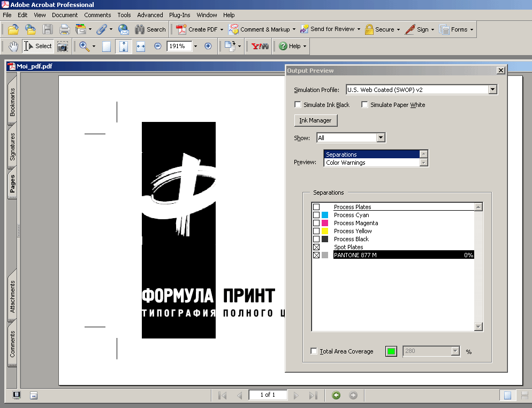Go to the previous page

pos(240,396)
